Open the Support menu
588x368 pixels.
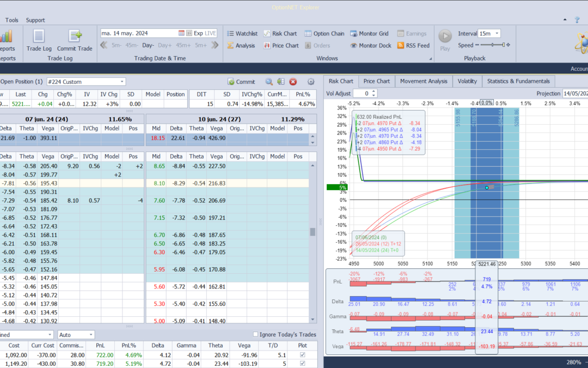(35, 20)
